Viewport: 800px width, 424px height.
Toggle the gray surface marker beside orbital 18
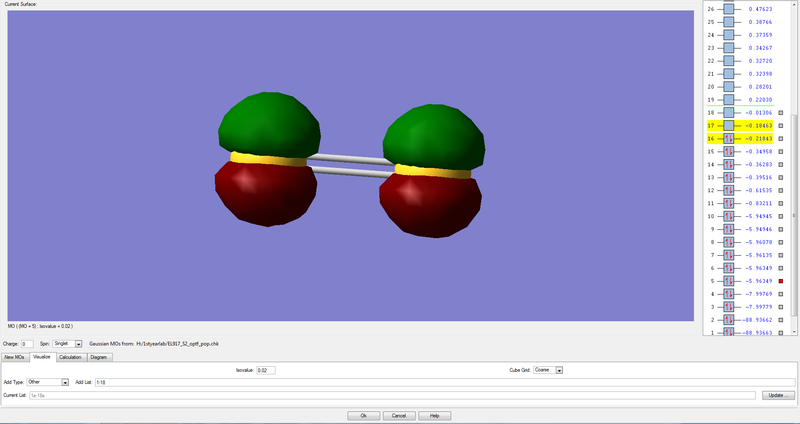[x=781, y=113]
